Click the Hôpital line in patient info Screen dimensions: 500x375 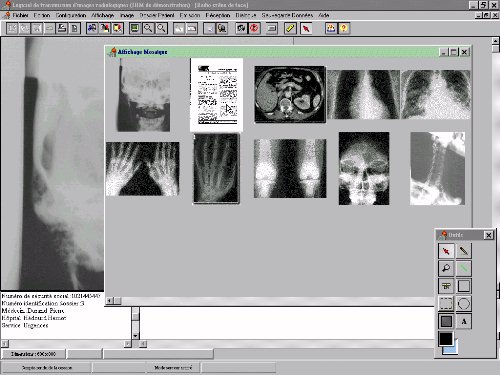(34, 318)
